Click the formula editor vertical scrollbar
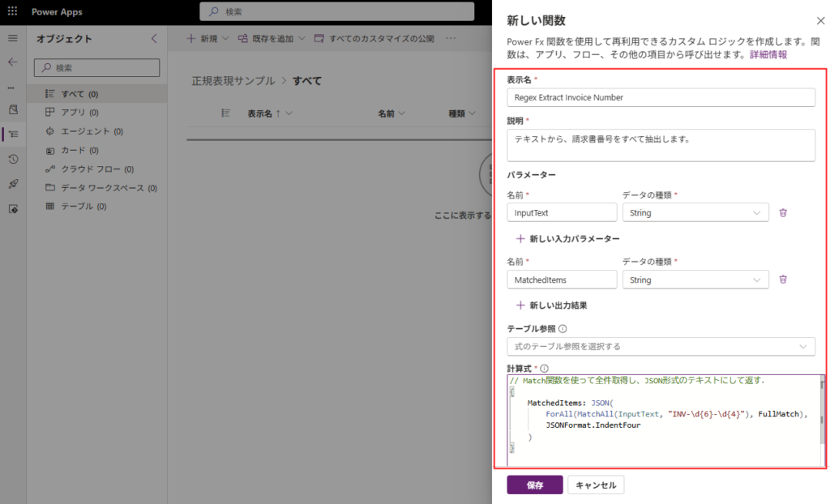 point(822,420)
